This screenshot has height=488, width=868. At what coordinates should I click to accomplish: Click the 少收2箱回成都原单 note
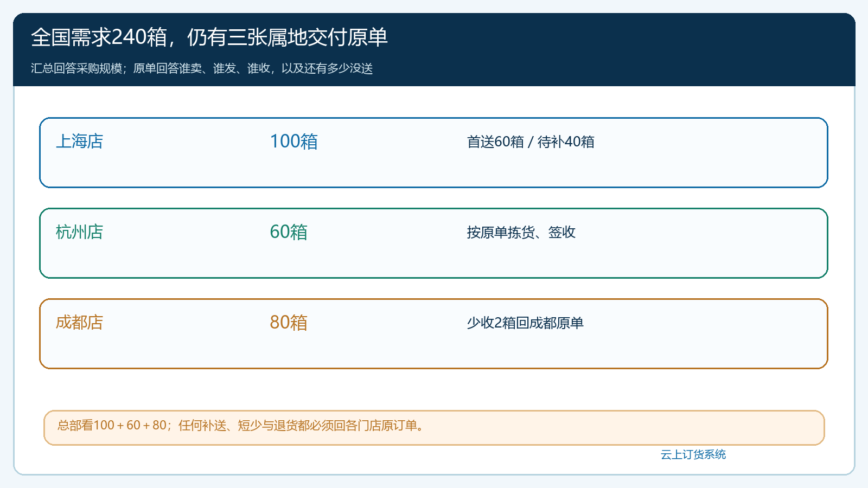(525, 323)
